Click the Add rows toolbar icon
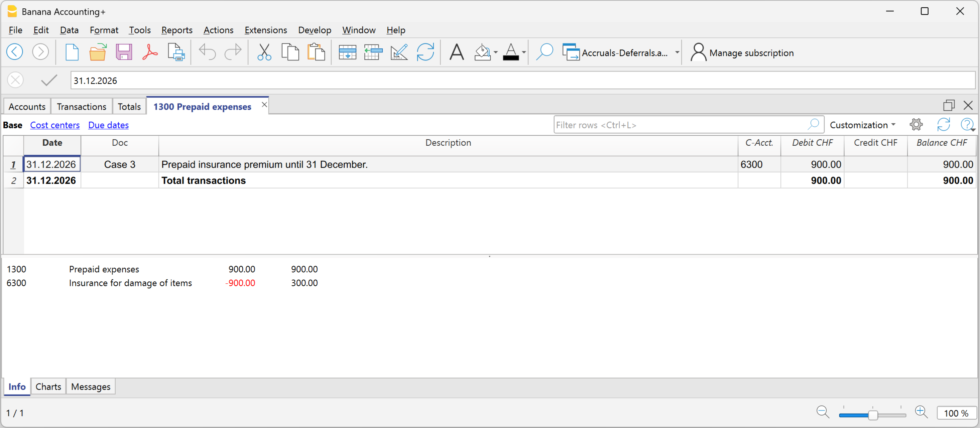The height and width of the screenshot is (428, 980). pyautogui.click(x=347, y=52)
